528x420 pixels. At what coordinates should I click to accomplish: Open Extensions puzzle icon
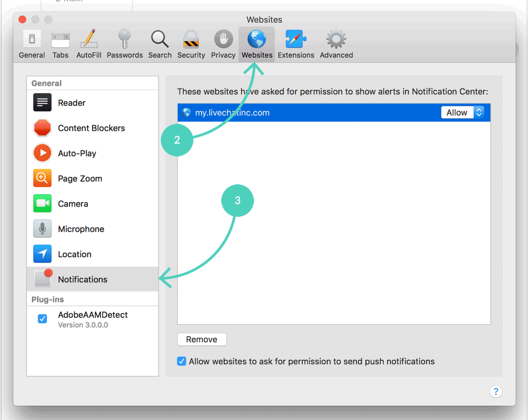(296, 39)
